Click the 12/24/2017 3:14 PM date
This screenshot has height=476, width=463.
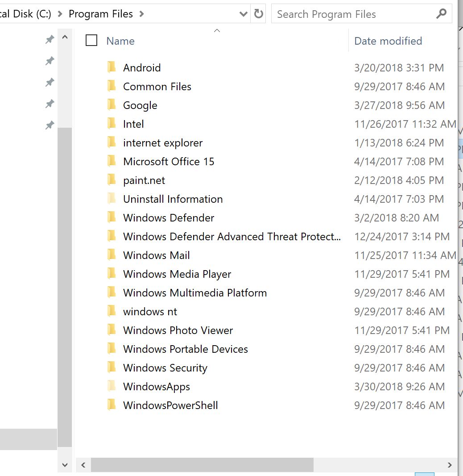point(402,237)
